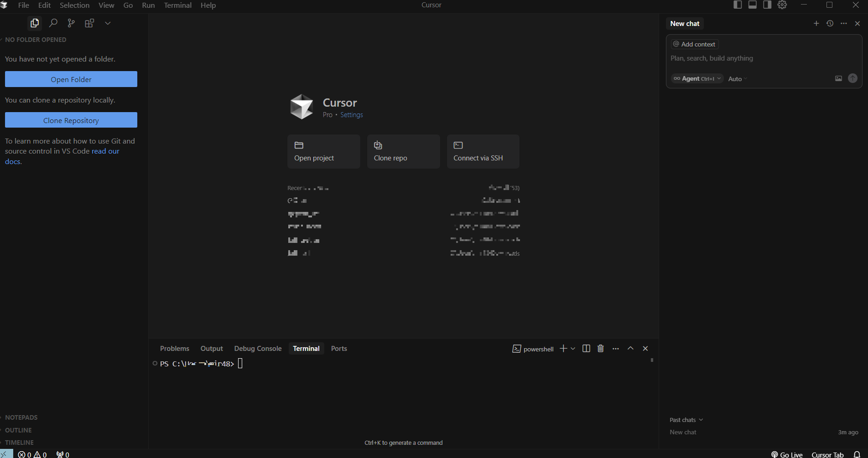Open the Selection menu

[74, 5]
